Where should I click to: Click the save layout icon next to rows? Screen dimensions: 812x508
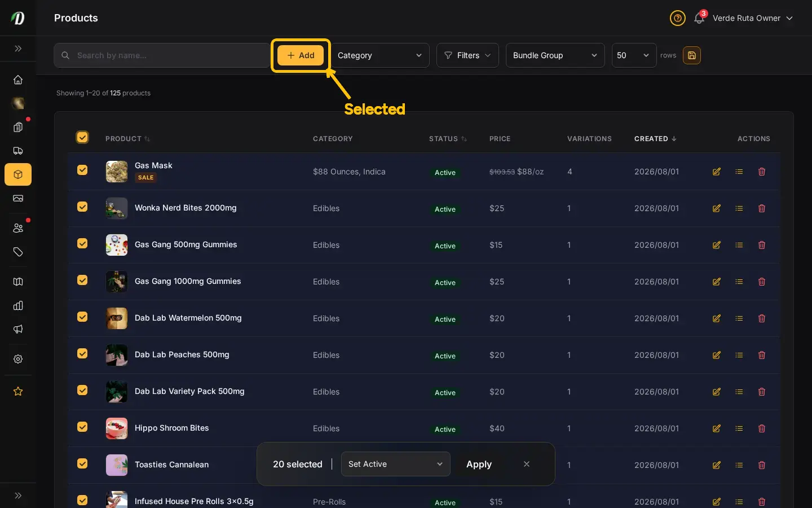692,55
